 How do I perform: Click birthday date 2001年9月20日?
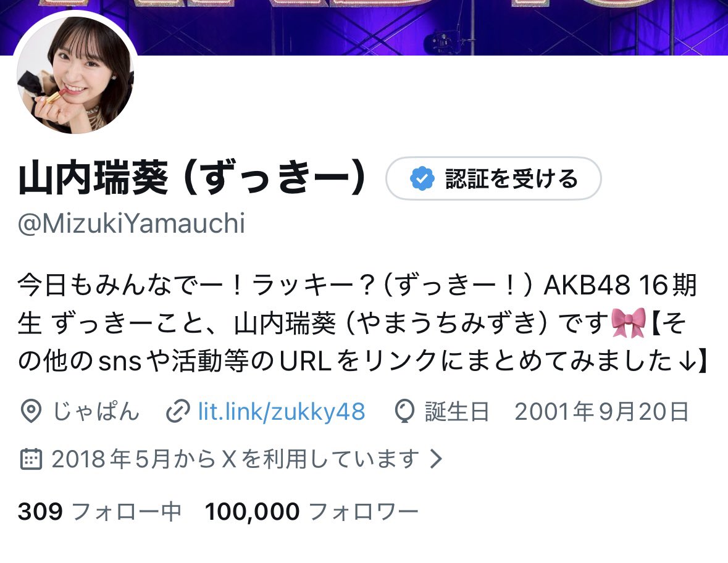point(601,411)
